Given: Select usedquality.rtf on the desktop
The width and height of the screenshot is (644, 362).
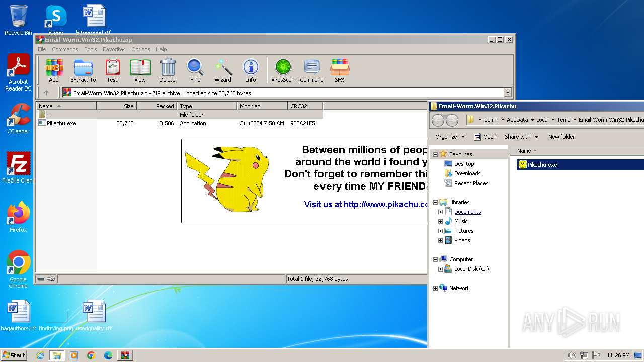Looking at the screenshot, I should 94,316.
